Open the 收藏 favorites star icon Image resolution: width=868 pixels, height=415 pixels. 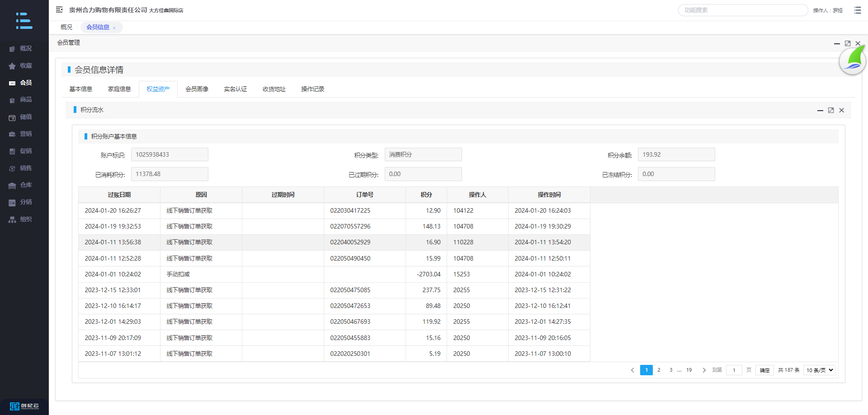click(x=12, y=66)
